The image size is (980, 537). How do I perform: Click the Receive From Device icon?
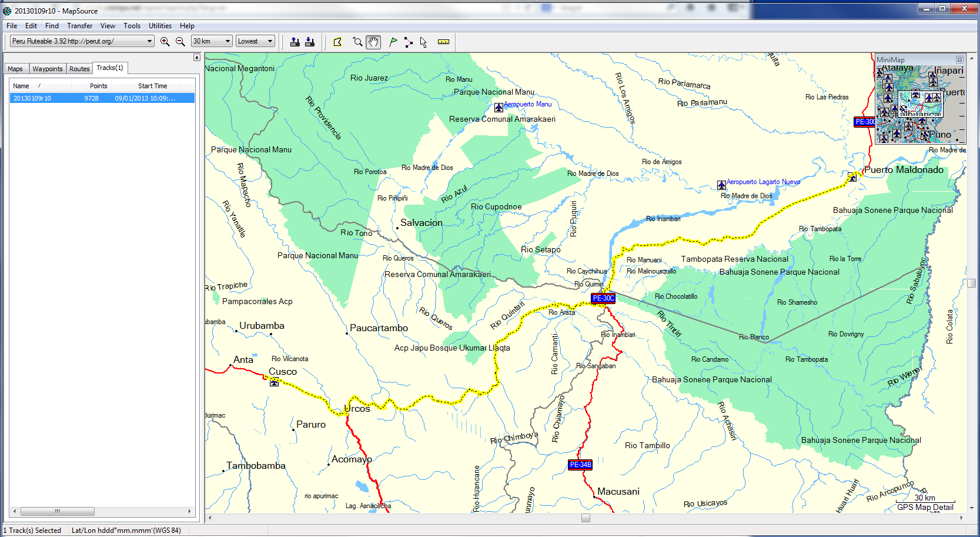pos(310,41)
